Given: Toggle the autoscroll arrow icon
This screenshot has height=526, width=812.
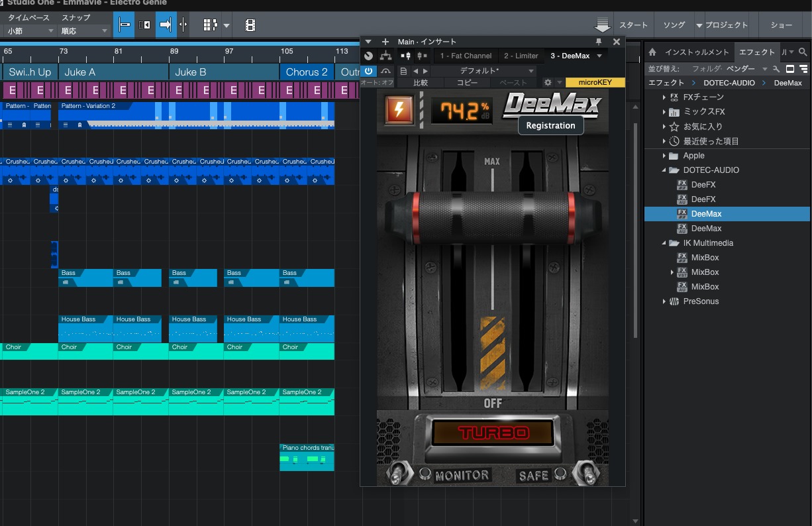Looking at the screenshot, I should [x=166, y=25].
